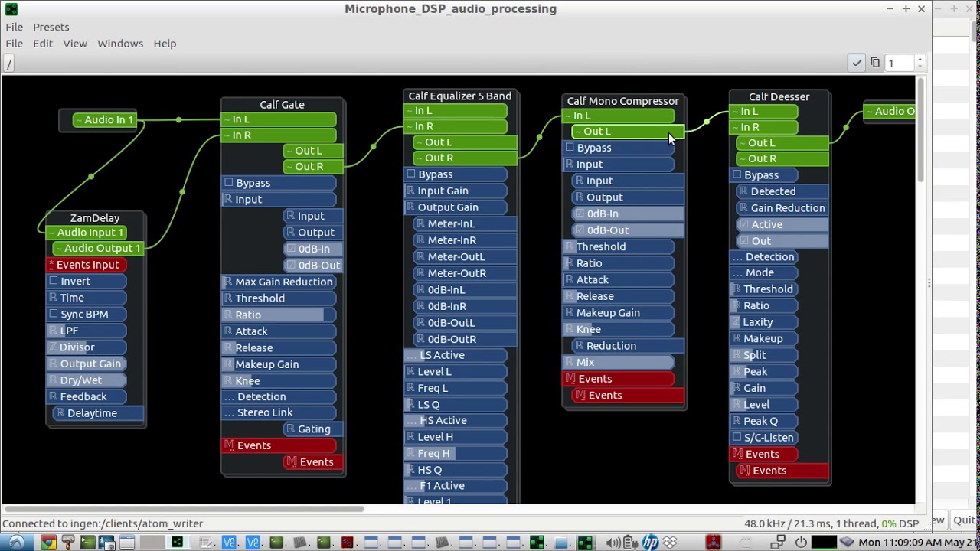980x551 pixels.
Task: Select the Calf Mono Compressor module title
Action: click(x=622, y=101)
